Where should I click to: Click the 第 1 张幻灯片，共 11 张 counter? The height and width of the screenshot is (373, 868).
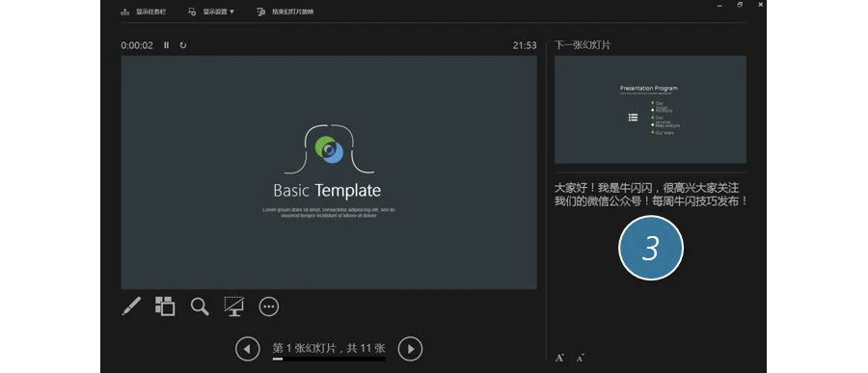(x=329, y=348)
